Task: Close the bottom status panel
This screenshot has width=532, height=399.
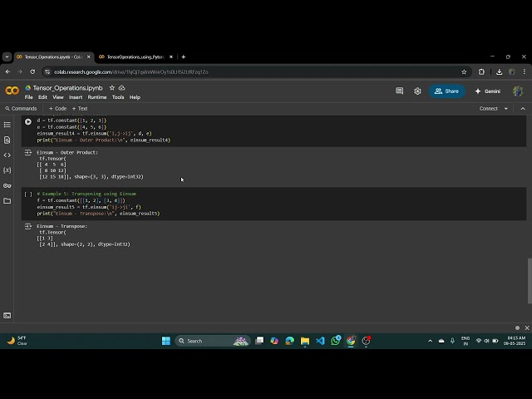Action: pos(527,328)
